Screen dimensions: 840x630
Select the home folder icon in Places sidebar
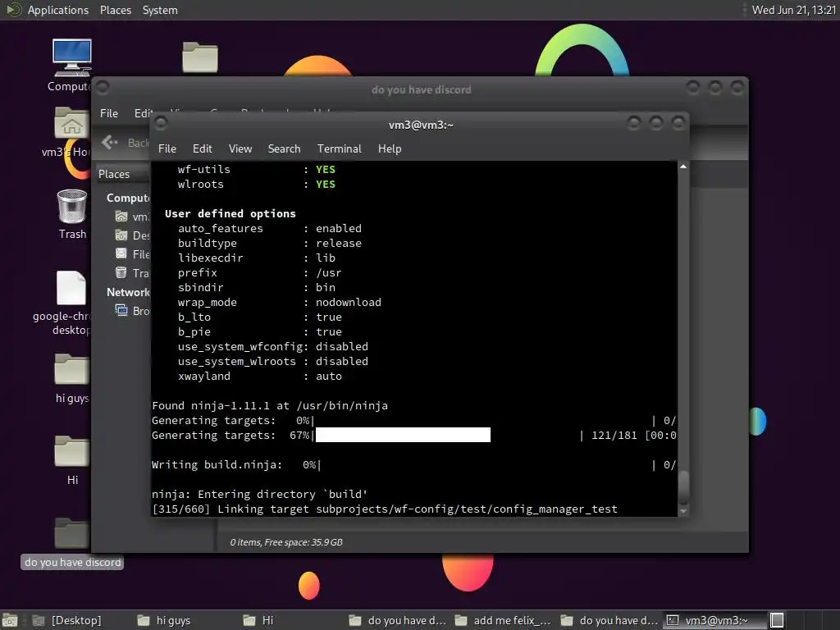coord(121,217)
